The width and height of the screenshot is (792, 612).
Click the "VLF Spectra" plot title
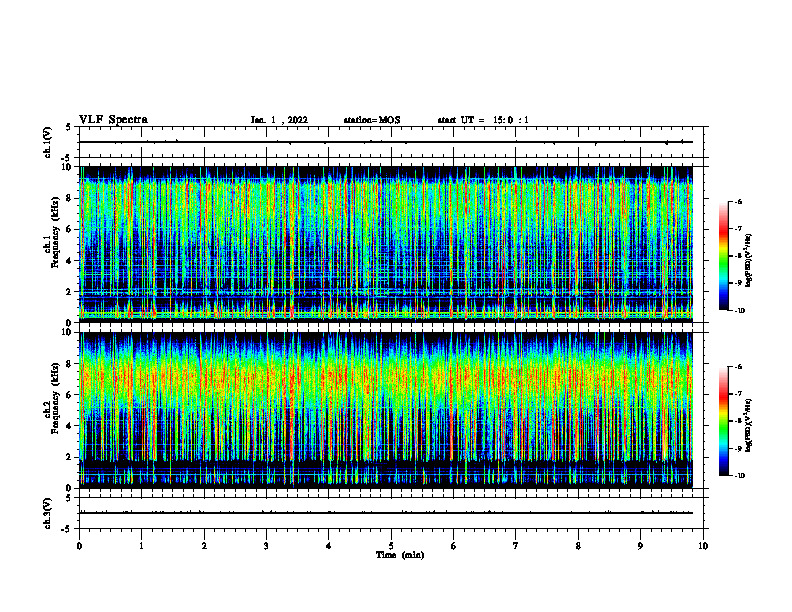113,120
